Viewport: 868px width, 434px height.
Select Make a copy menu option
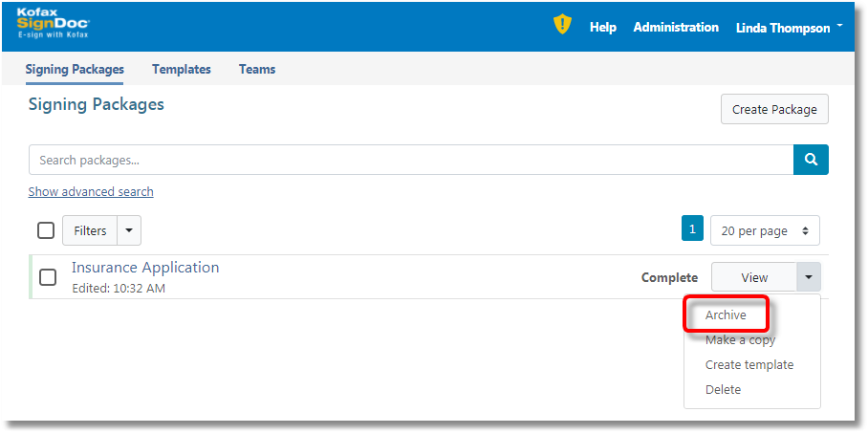tap(740, 340)
